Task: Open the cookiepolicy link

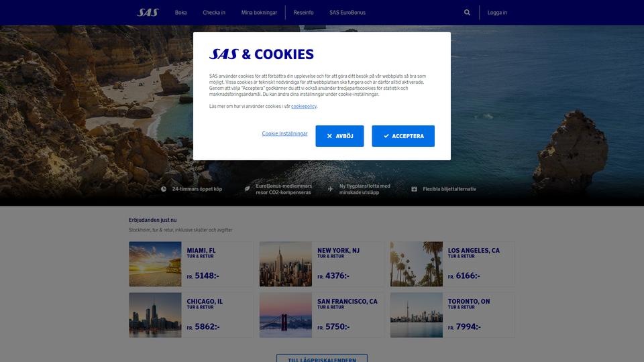Action: point(304,107)
